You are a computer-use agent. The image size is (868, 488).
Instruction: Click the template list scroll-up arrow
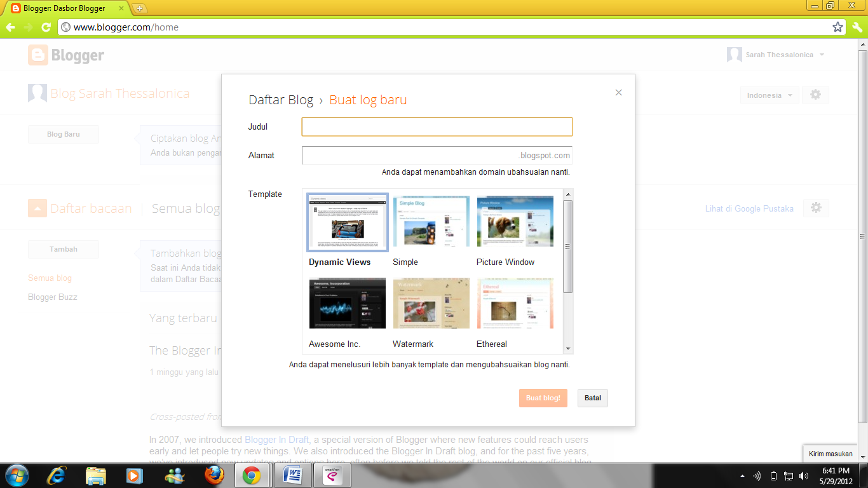click(x=568, y=194)
